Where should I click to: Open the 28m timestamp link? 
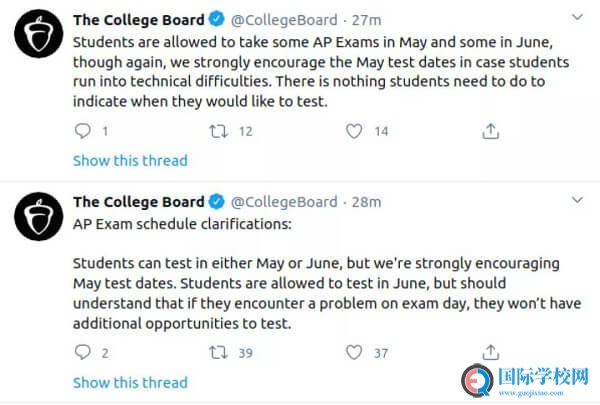click(x=366, y=202)
